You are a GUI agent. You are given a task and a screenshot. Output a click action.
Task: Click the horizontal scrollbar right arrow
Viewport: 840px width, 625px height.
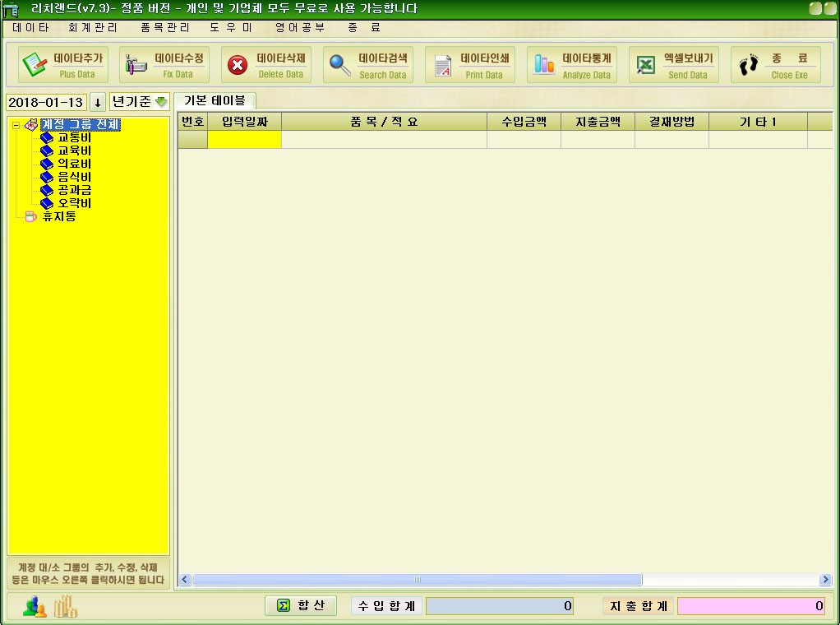(825, 580)
